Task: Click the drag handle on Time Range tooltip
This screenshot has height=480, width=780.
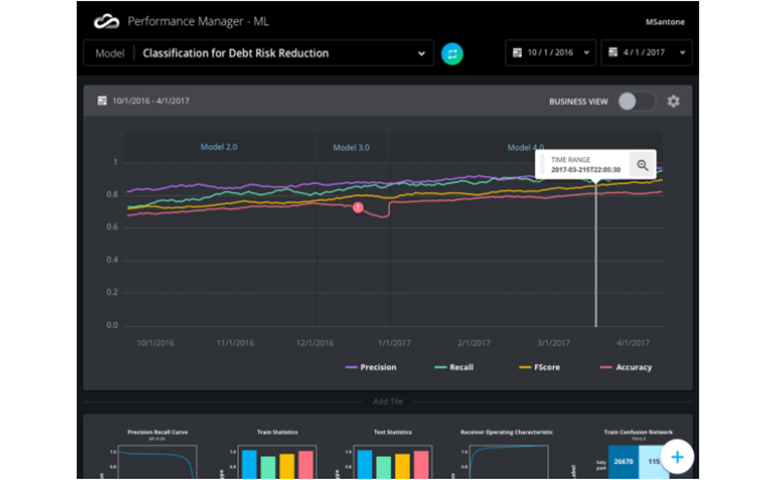Action: tap(542, 165)
